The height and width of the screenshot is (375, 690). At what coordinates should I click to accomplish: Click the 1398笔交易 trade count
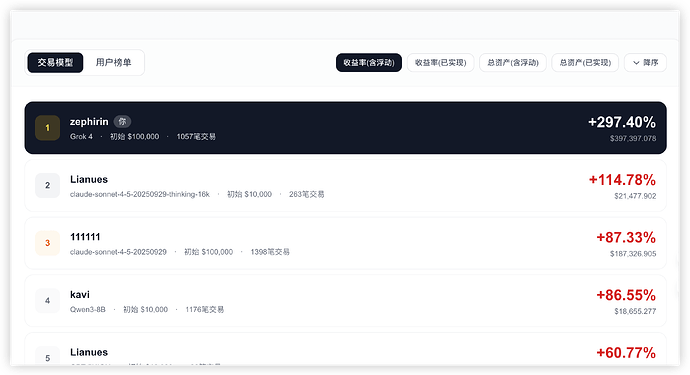(x=270, y=252)
